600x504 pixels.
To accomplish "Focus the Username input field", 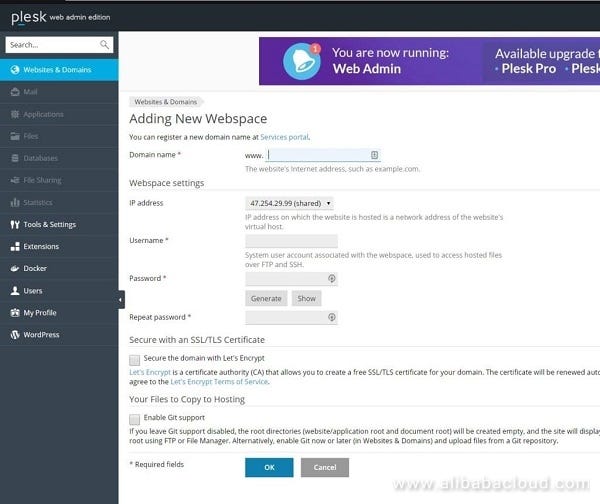I will tap(291, 241).
